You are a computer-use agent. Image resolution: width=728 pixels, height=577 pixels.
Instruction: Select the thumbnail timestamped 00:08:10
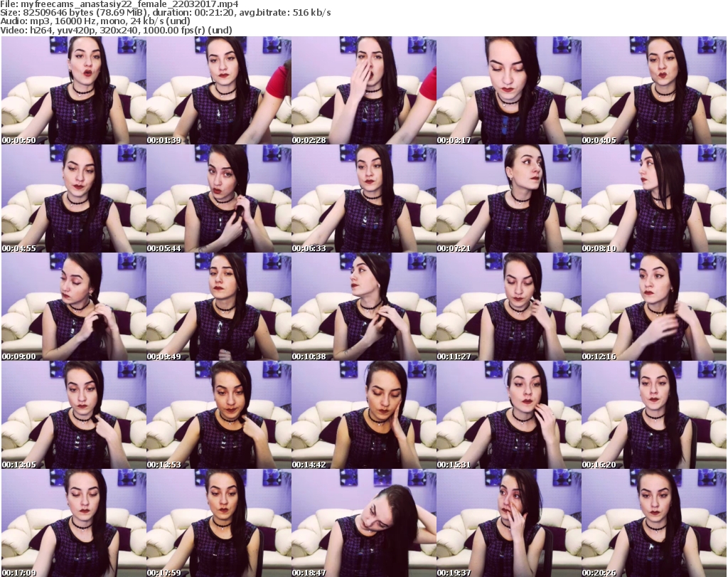tap(654, 198)
